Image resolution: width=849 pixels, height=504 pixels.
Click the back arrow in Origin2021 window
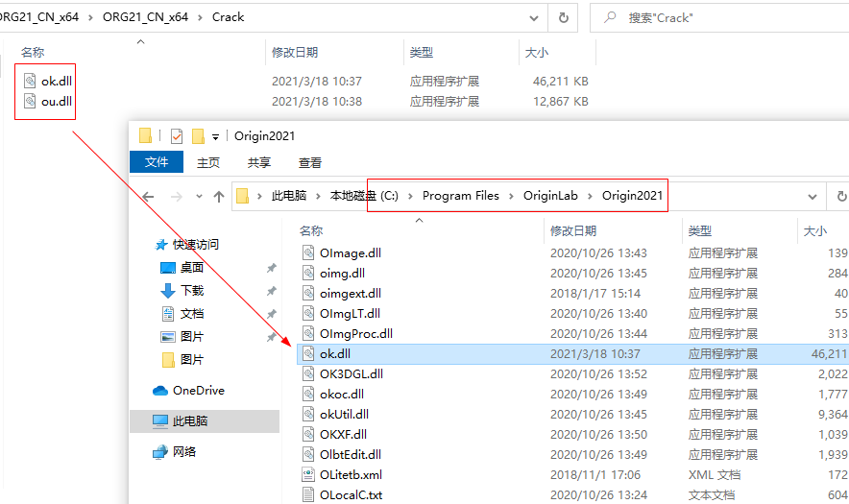(148, 196)
